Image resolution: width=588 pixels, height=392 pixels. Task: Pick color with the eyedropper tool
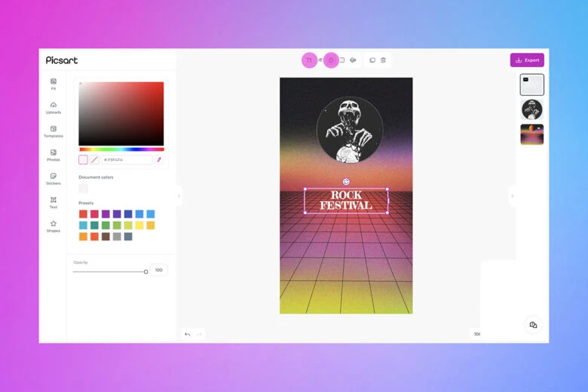[x=158, y=160]
